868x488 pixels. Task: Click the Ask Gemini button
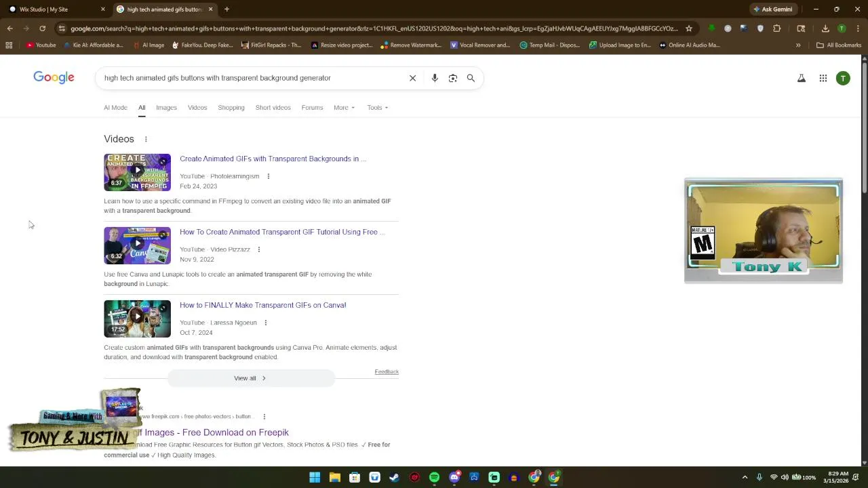(x=772, y=9)
